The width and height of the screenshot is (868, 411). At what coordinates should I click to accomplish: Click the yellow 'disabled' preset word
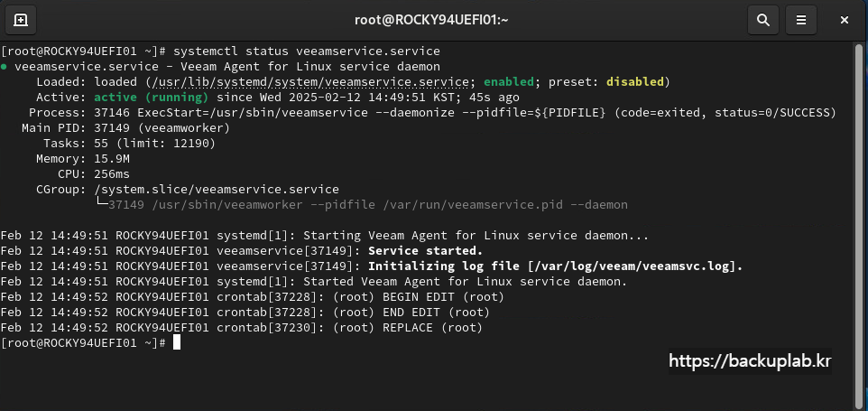(x=635, y=82)
